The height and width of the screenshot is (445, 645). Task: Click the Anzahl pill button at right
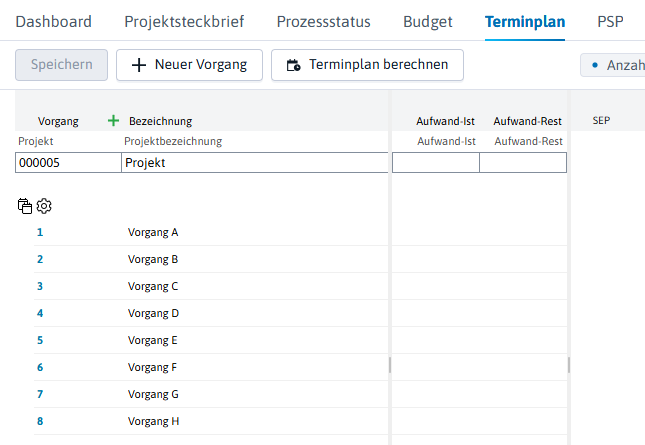613,65
